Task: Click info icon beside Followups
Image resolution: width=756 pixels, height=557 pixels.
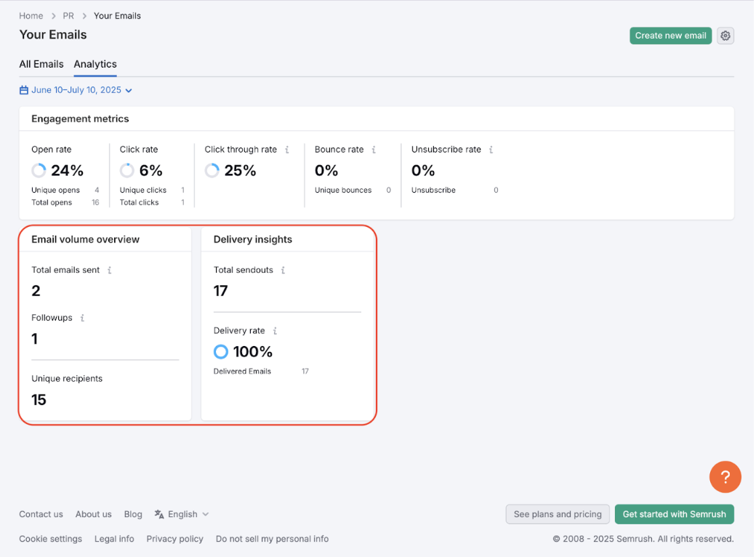Action: pos(82,318)
